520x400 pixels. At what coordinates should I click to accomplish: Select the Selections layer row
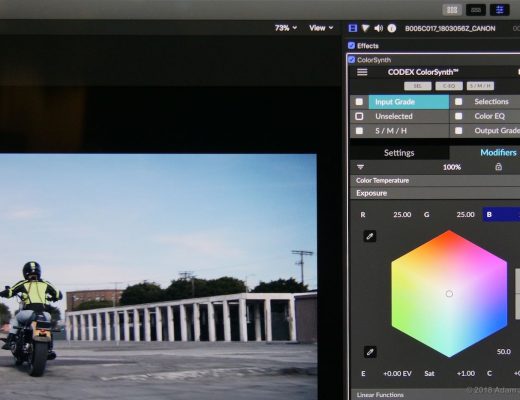(x=491, y=102)
